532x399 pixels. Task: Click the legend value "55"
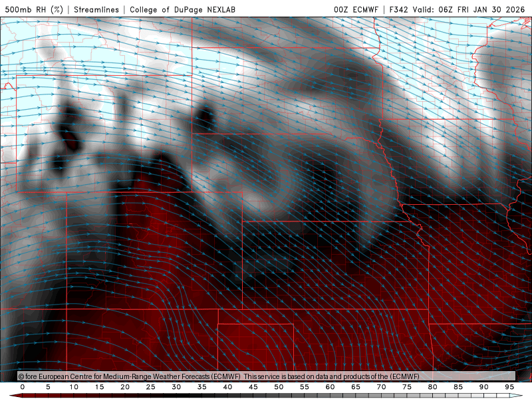pos(305,387)
